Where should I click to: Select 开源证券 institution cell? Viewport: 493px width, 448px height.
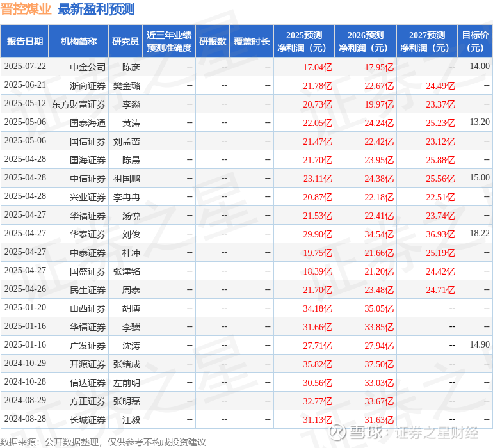[88, 364]
